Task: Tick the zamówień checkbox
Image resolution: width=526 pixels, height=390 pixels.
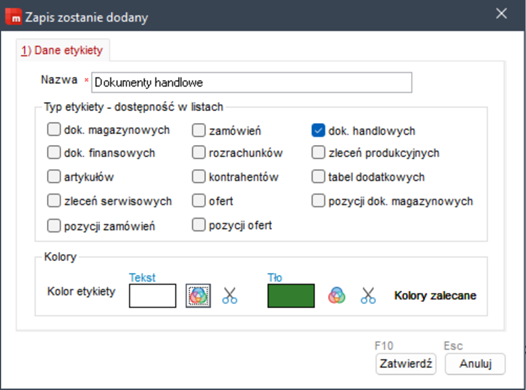Action: point(199,130)
